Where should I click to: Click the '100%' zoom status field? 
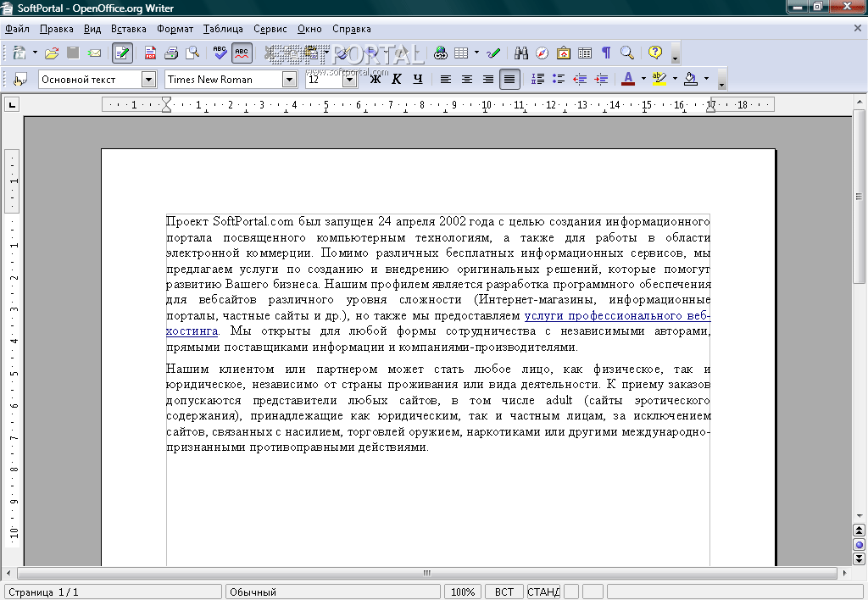click(463, 592)
